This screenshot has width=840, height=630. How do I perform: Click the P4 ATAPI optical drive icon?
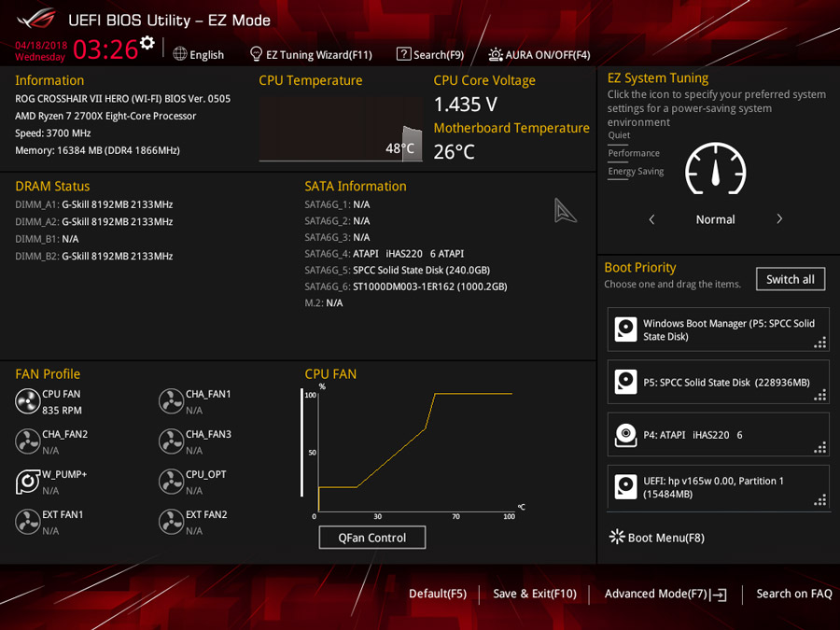tap(625, 434)
